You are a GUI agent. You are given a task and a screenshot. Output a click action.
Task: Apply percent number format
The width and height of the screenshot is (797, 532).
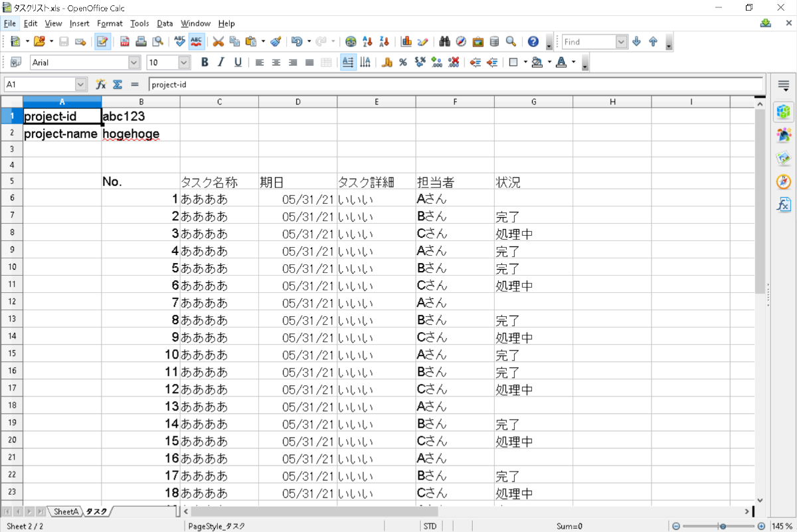point(403,62)
